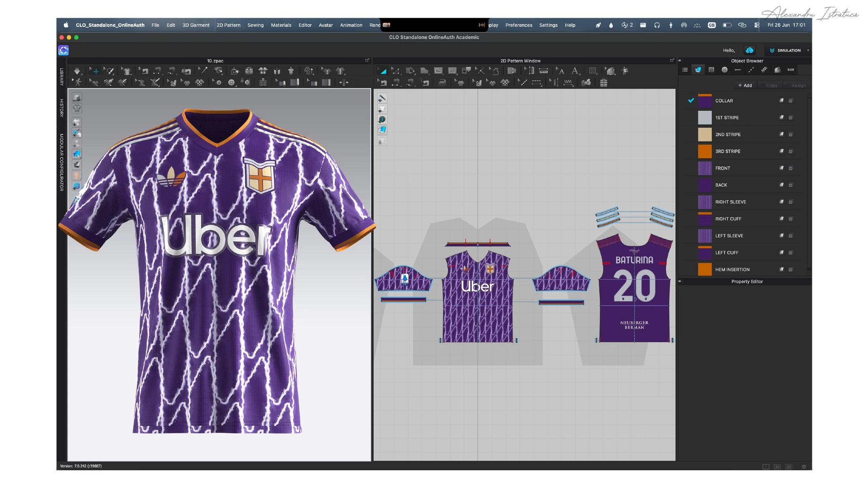Screen dimensions: 868x488
Task: Select the Steam iron tool
Action: click(442, 83)
